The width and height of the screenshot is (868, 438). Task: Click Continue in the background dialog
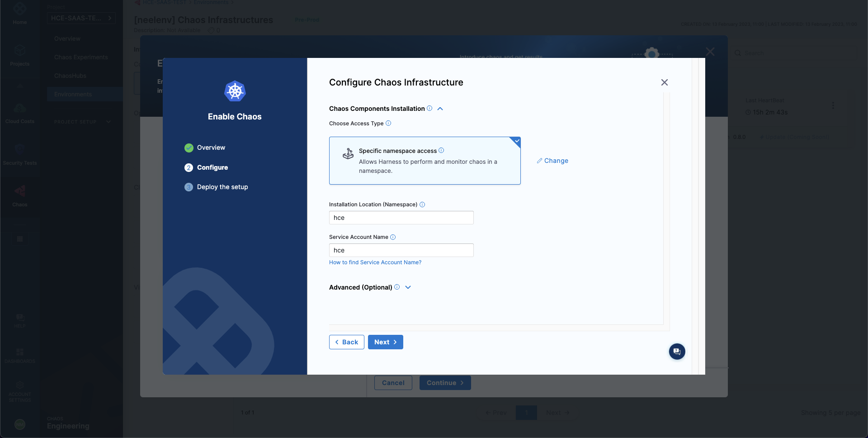pyautogui.click(x=445, y=383)
